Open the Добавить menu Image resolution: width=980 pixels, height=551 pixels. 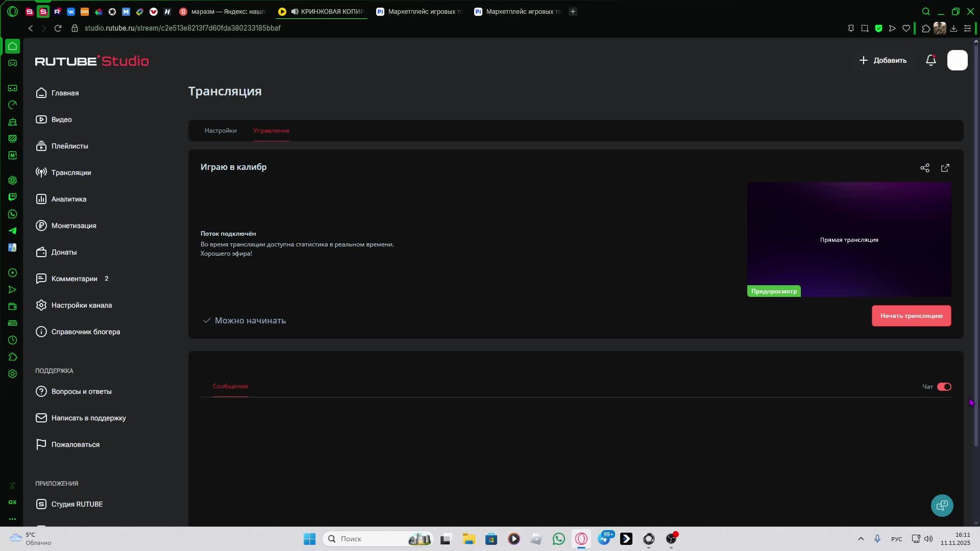[x=883, y=60]
